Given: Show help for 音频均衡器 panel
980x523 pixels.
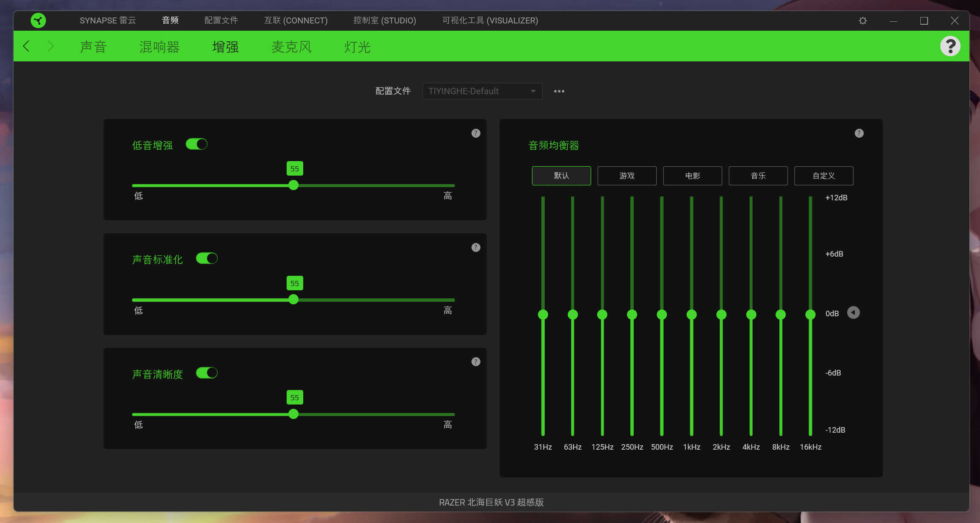Looking at the screenshot, I should 859,133.
